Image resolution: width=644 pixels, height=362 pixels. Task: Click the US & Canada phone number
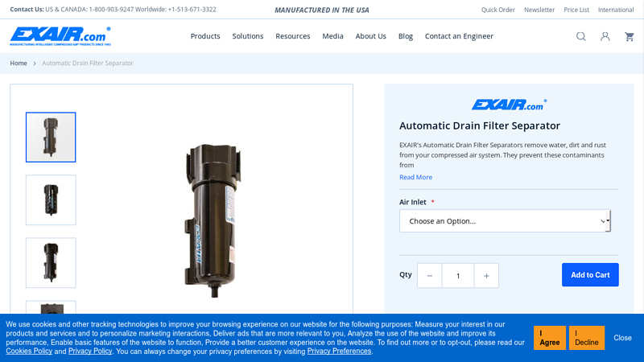coord(111,10)
